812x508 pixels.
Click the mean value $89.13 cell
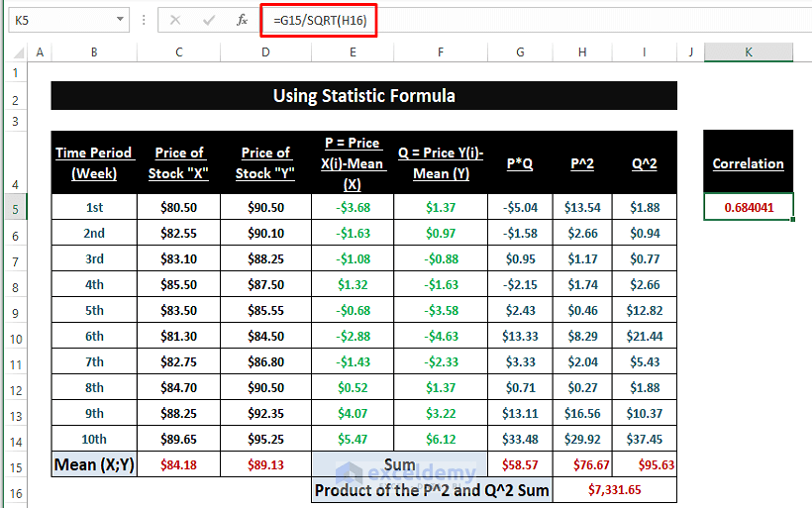(265, 464)
